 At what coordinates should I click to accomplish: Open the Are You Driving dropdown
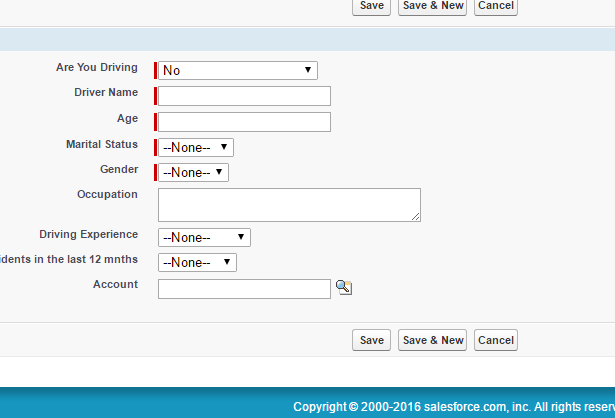pyautogui.click(x=238, y=70)
